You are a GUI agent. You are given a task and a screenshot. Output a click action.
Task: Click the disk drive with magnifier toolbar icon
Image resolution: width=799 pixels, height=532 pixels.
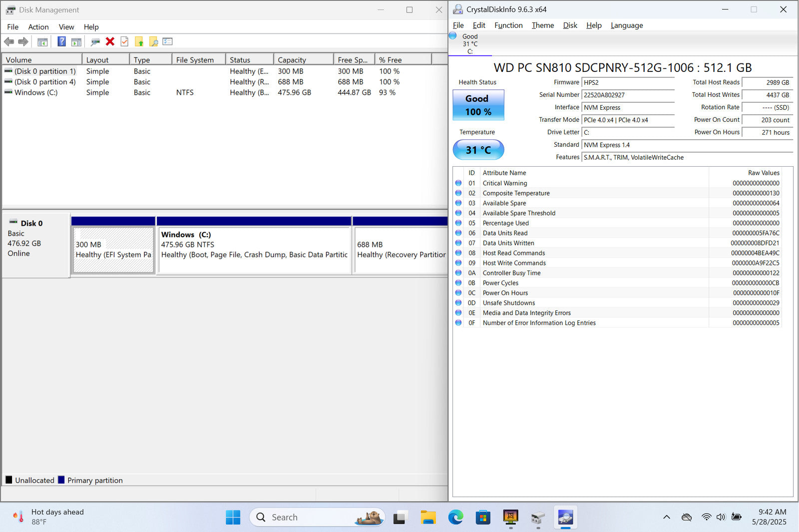click(x=95, y=42)
